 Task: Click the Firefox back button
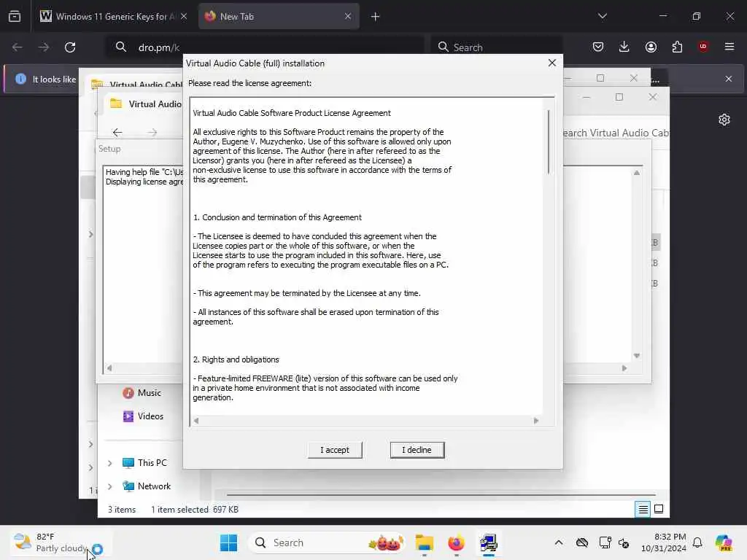18,47
